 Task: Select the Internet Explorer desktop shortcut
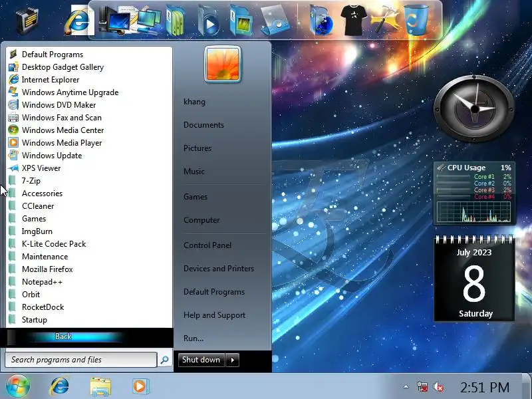click(78, 21)
